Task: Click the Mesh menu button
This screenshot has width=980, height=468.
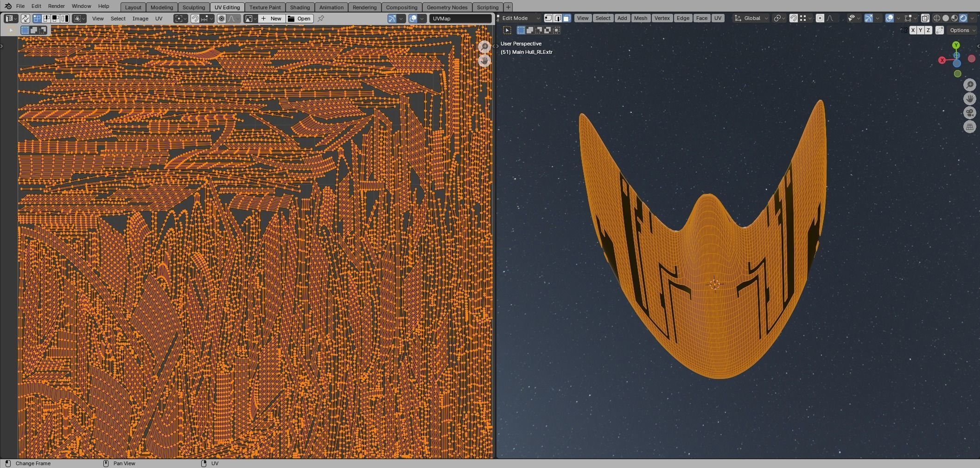Action: pyautogui.click(x=641, y=18)
